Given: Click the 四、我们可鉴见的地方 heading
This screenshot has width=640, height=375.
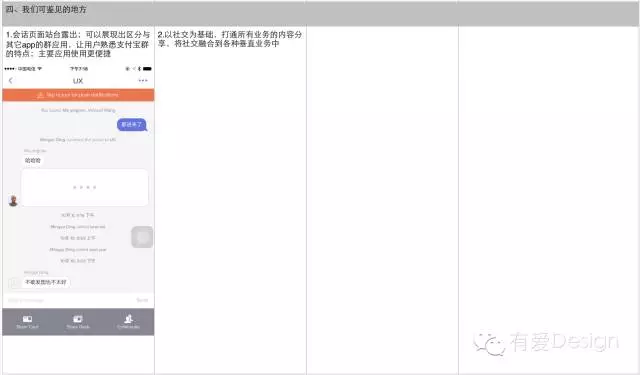Looking at the screenshot, I should click(46, 9).
